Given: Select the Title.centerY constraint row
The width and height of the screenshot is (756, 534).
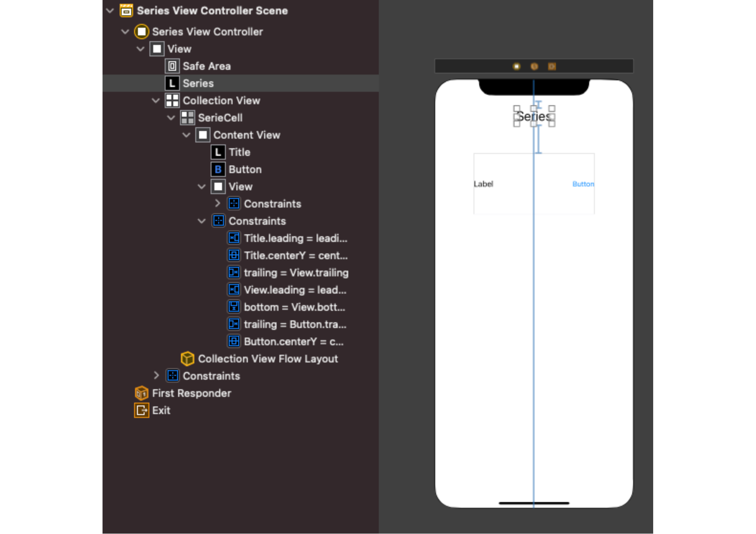Looking at the screenshot, I should point(287,256).
